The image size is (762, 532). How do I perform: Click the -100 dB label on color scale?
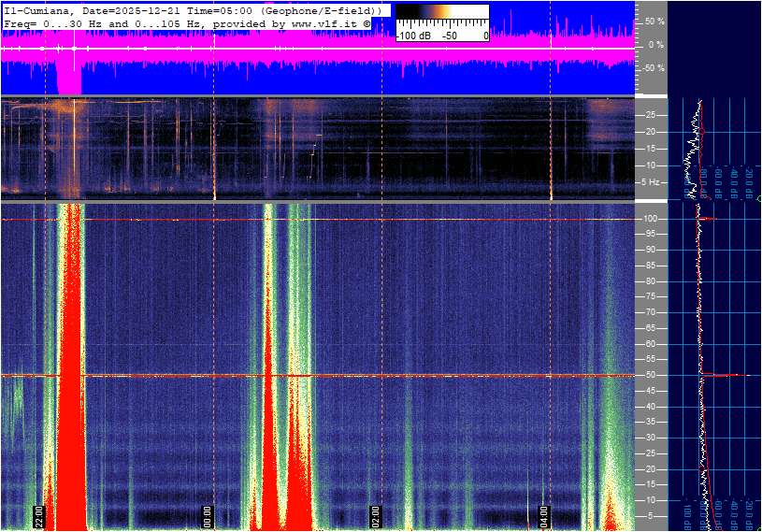(x=411, y=36)
